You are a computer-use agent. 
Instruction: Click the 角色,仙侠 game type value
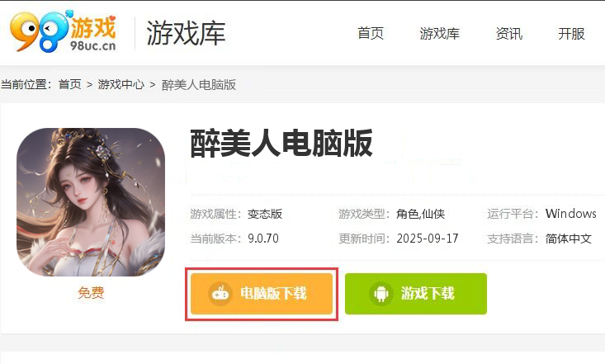[x=420, y=214]
